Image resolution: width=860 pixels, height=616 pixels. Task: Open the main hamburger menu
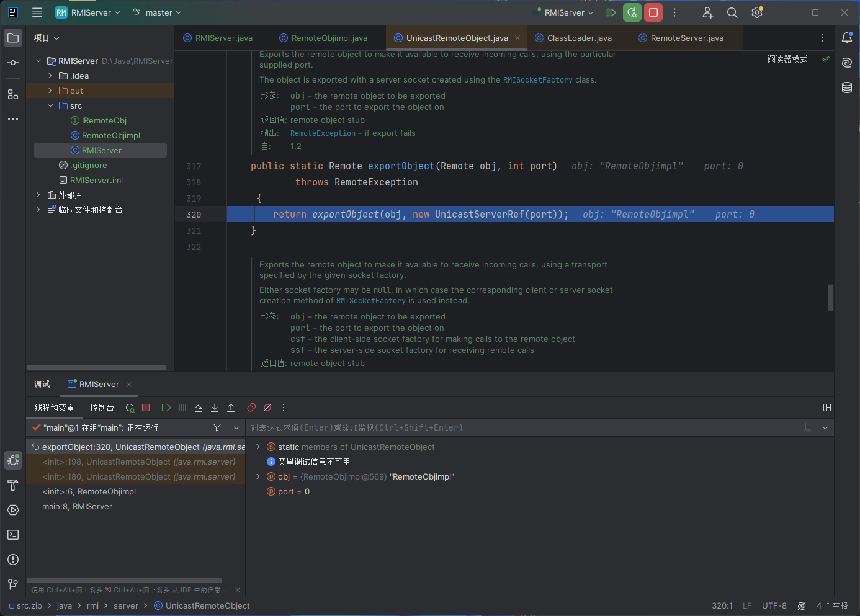click(x=37, y=12)
